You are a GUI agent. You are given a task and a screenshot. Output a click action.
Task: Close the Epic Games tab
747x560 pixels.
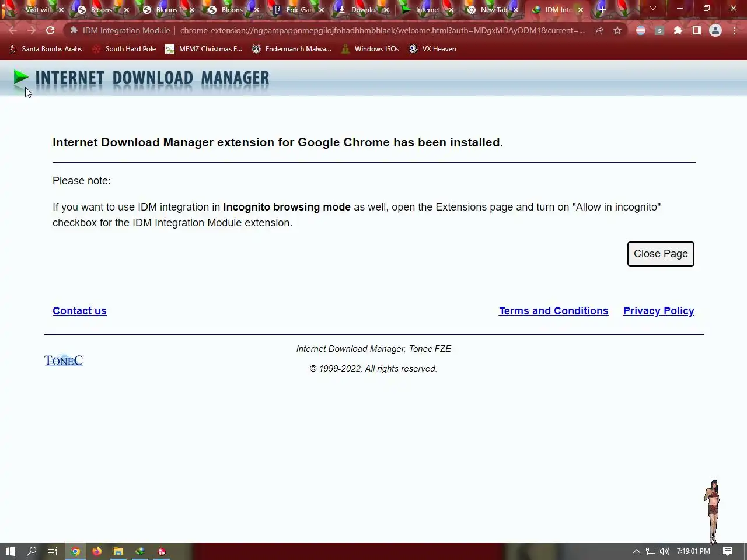[321, 10]
